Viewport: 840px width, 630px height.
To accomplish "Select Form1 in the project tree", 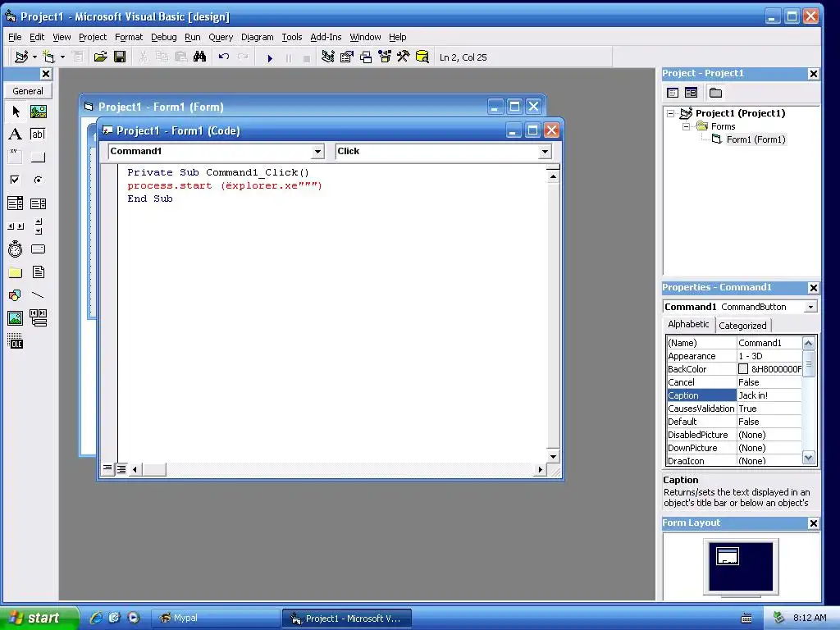I will (756, 139).
